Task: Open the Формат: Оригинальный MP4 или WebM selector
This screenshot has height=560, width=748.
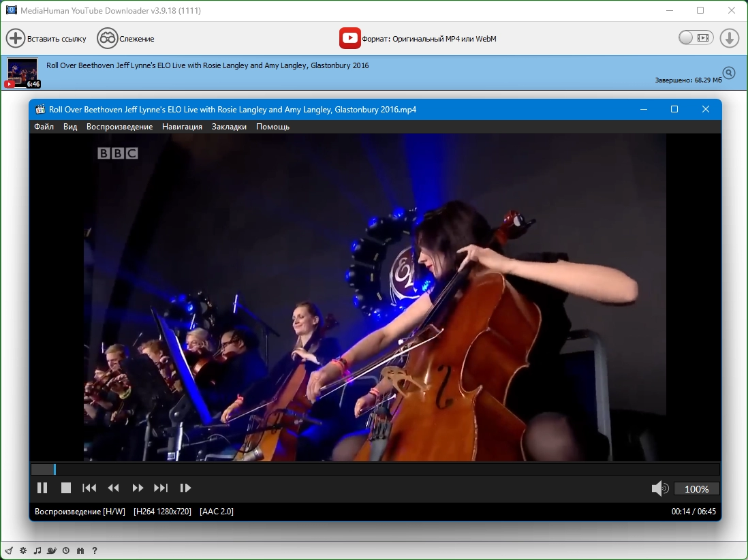Action: click(x=429, y=39)
